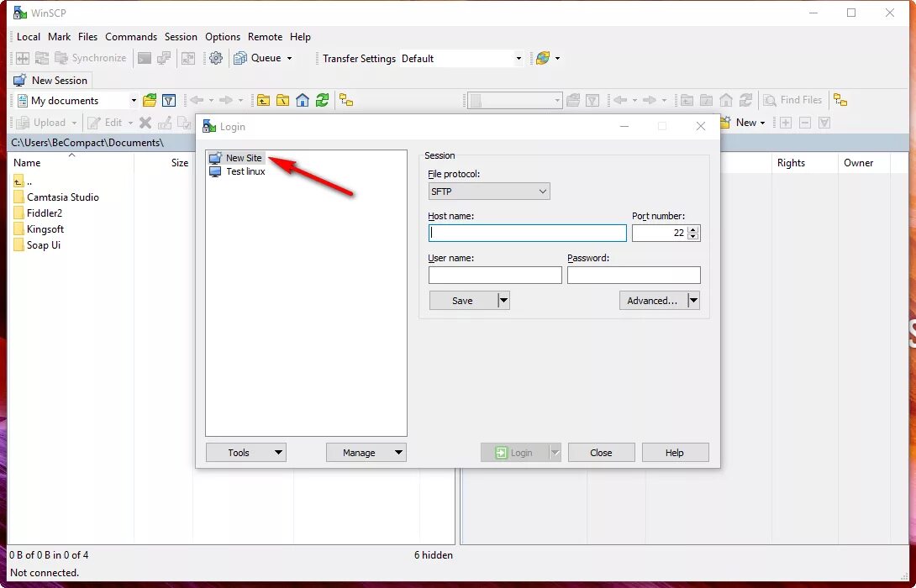The height and width of the screenshot is (588, 916).
Task: Refresh the local panel with green arrows
Action: click(322, 101)
